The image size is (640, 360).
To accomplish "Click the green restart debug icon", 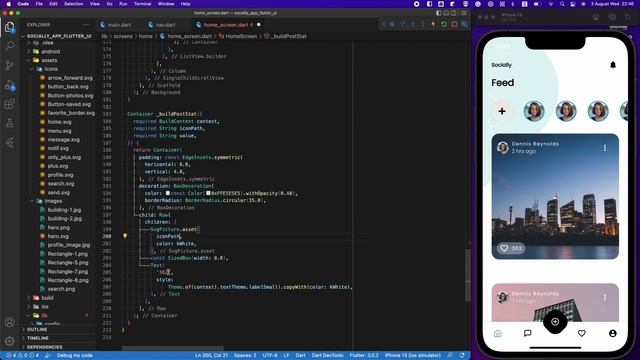I will [x=444, y=24].
